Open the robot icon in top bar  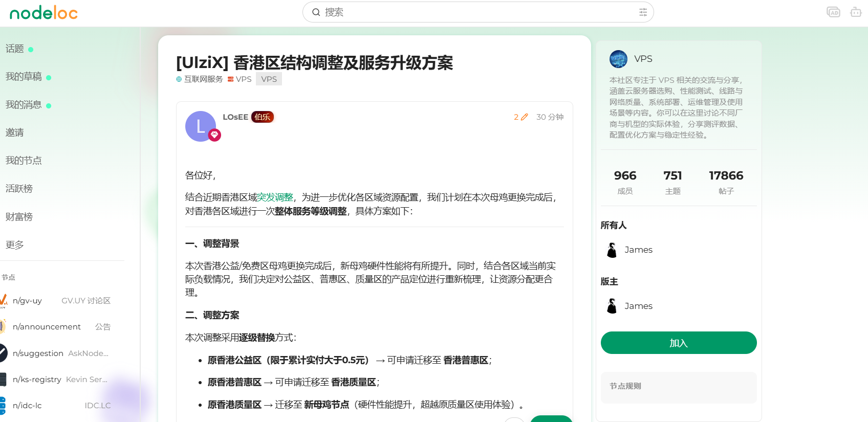coord(856,12)
